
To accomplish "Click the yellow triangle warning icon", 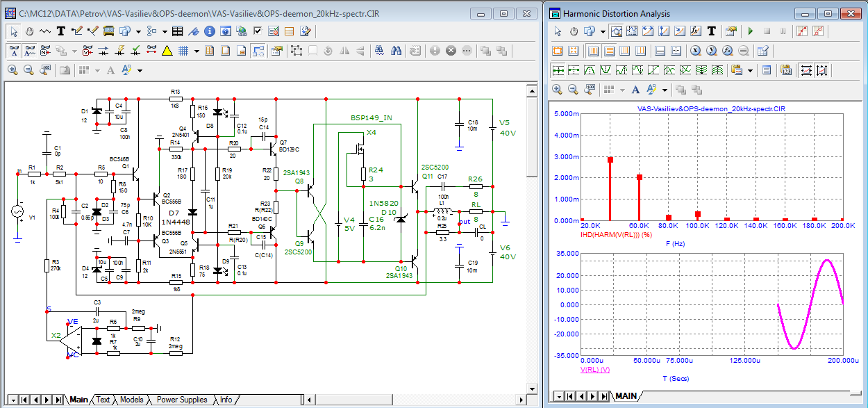I will tap(167, 51).
